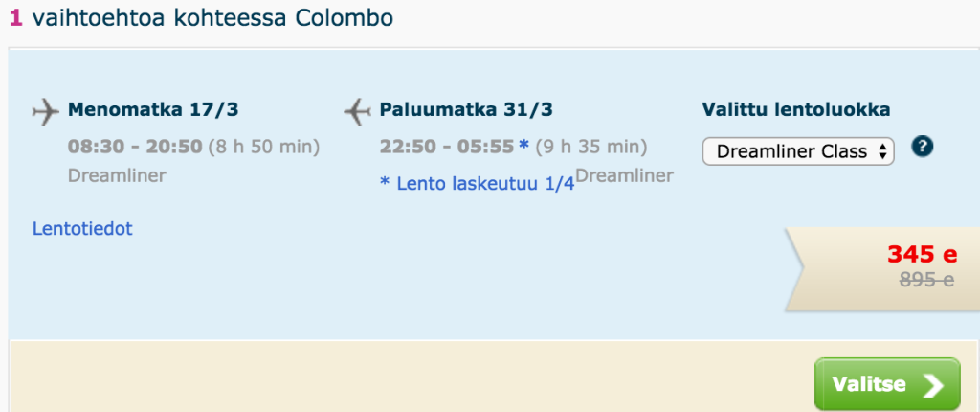
Task: Click the Dreamliner label beside the landing note
Action: [x=624, y=175]
